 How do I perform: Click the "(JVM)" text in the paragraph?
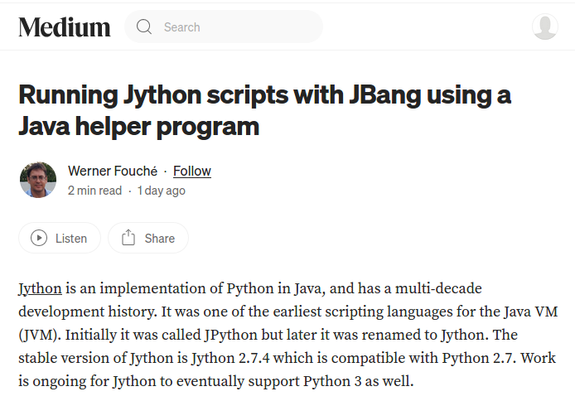click(x=40, y=335)
